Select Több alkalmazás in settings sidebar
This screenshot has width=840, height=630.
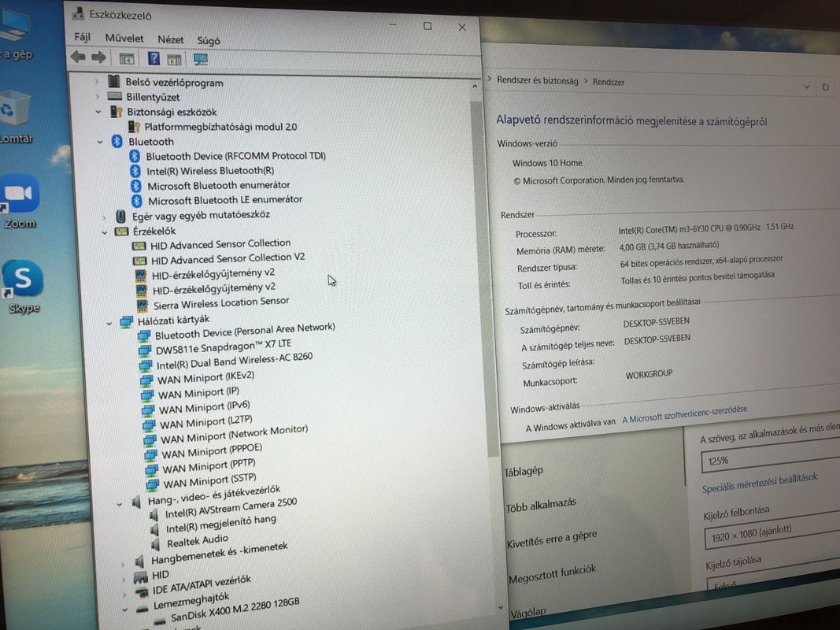pos(541,505)
